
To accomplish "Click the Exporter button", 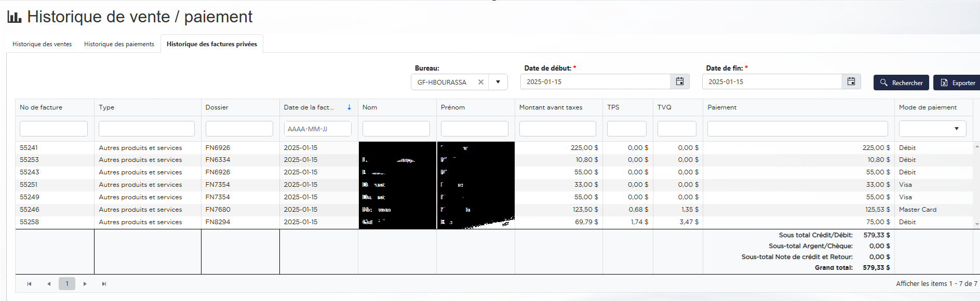I will [958, 83].
